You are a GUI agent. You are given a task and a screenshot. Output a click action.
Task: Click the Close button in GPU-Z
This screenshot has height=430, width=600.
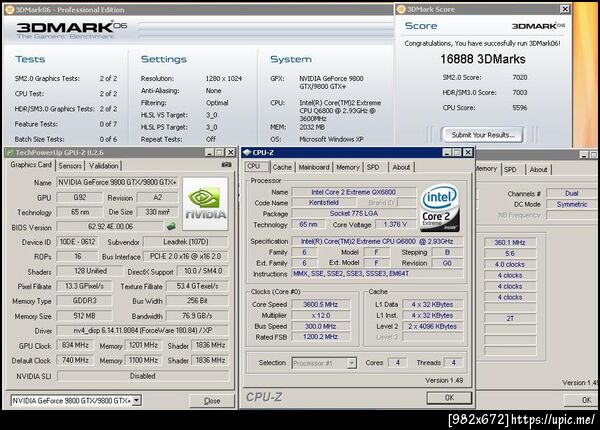click(x=212, y=401)
